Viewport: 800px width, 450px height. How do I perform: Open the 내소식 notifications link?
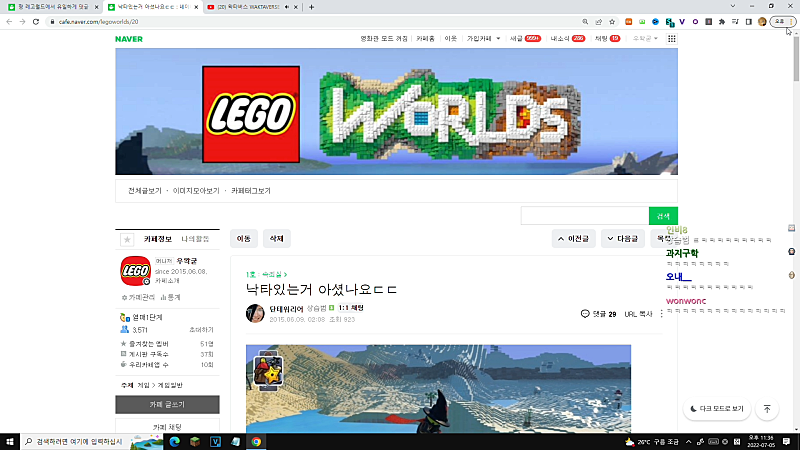click(x=567, y=39)
